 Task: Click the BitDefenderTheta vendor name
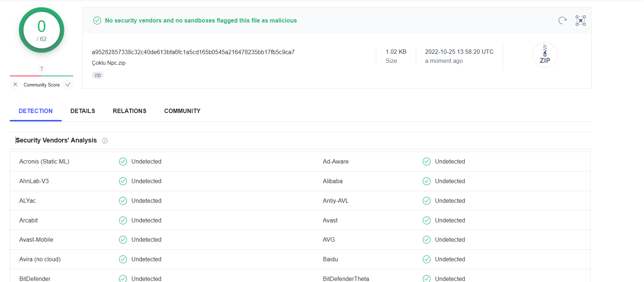point(346,279)
